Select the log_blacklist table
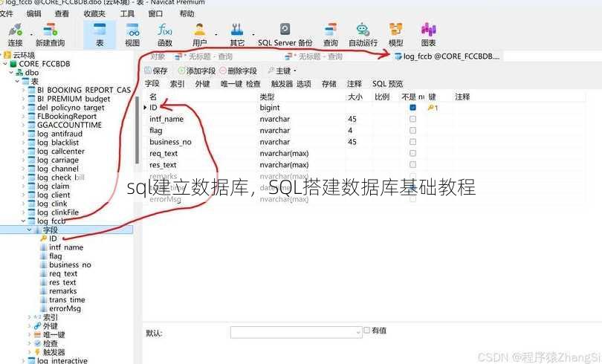 pos(58,143)
